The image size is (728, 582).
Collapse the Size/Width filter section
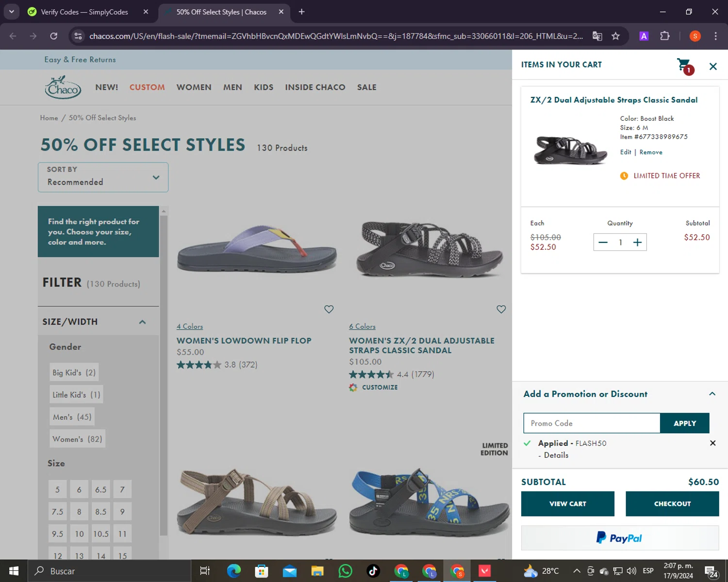tap(142, 322)
